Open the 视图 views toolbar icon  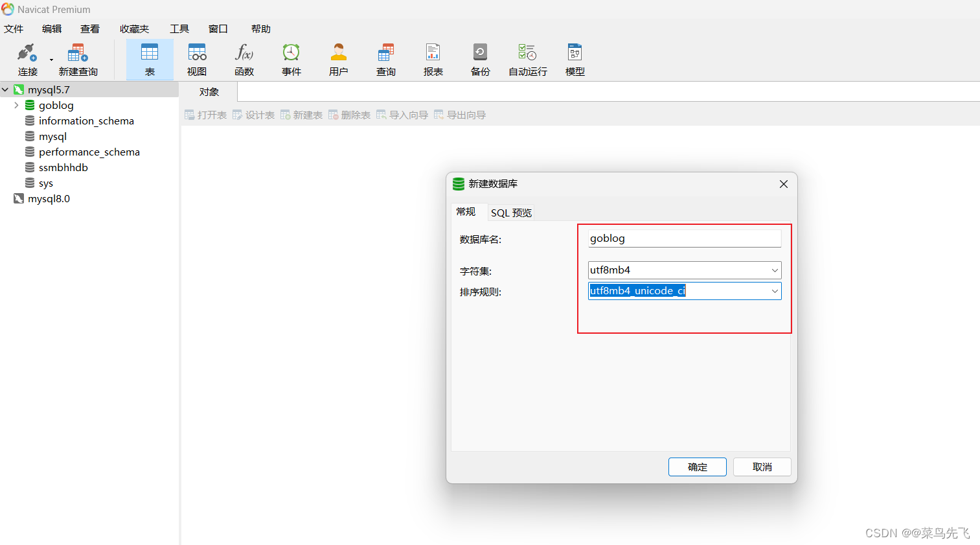pos(197,60)
